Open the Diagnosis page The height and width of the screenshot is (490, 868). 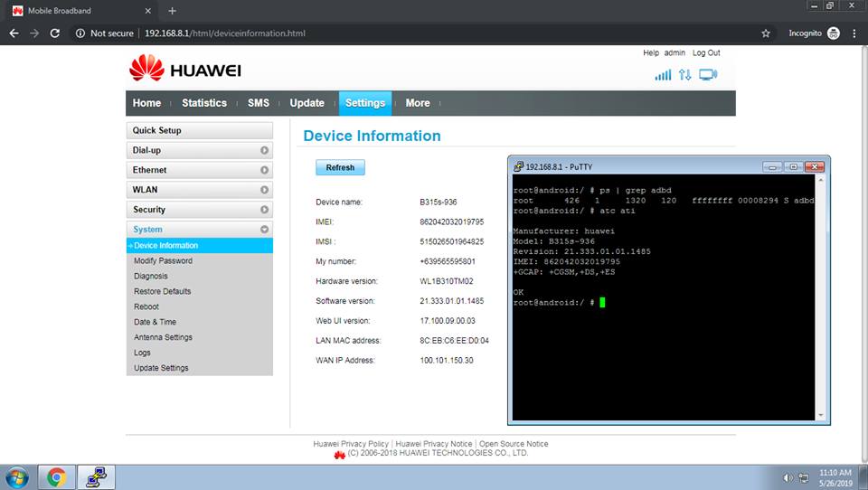(151, 276)
